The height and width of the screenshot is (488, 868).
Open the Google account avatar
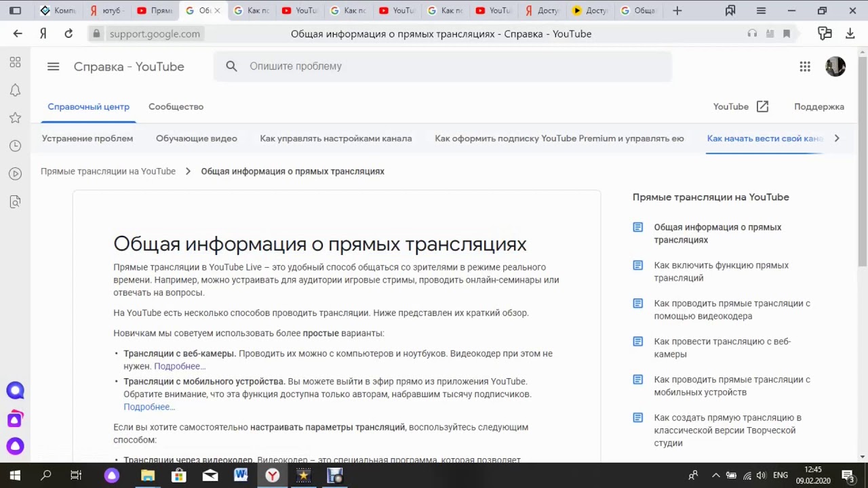[x=835, y=66]
